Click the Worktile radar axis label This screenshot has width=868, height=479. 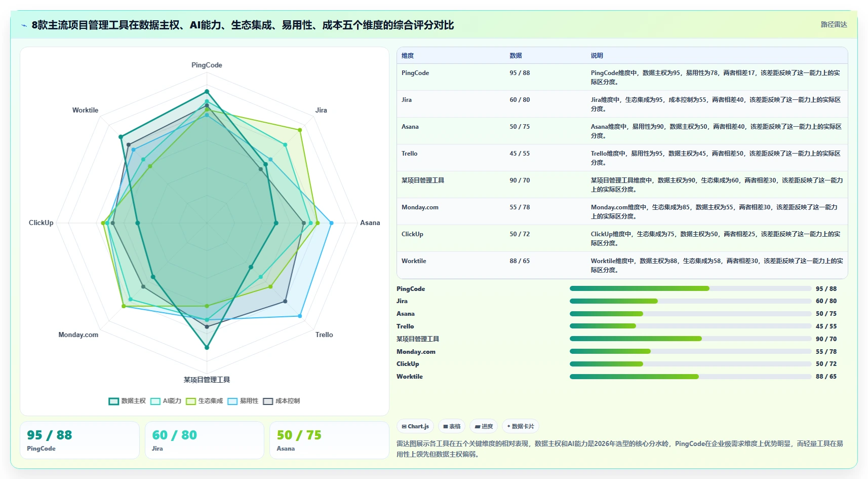(85, 110)
